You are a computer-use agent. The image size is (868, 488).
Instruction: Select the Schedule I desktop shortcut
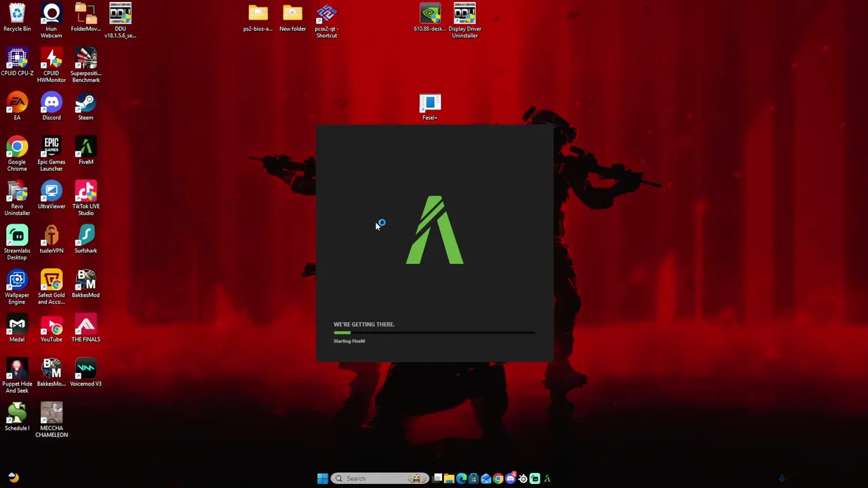[x=17, y=418]
